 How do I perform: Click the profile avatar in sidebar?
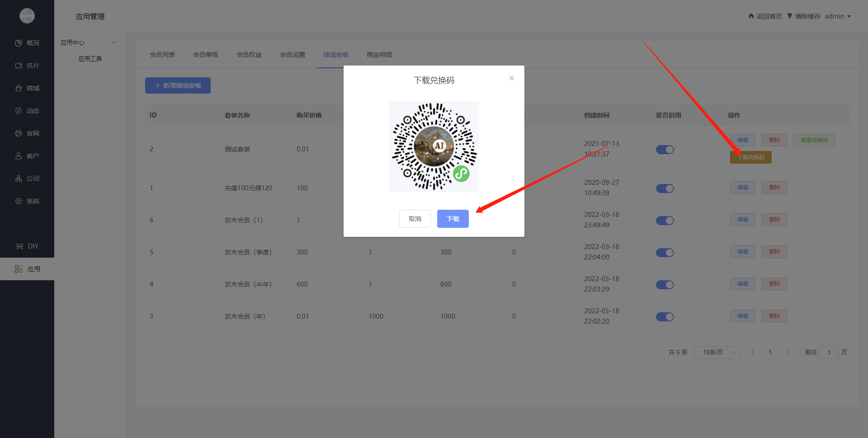point(27,16)
